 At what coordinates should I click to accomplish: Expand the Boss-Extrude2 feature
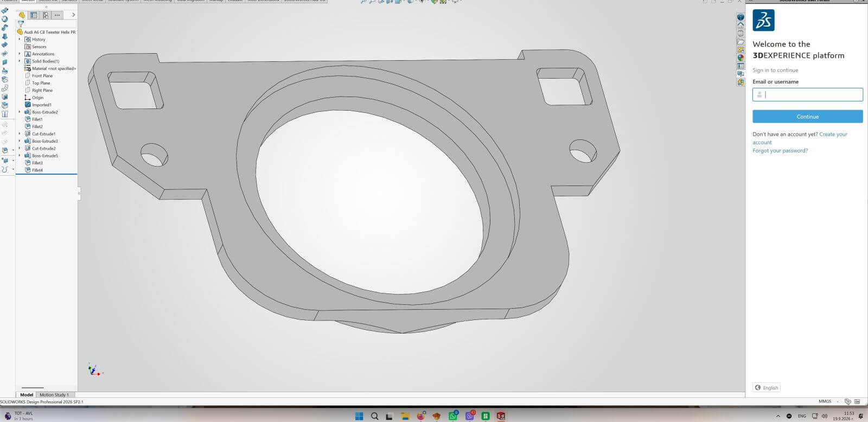pyautogui.click(x=20, y=112)
